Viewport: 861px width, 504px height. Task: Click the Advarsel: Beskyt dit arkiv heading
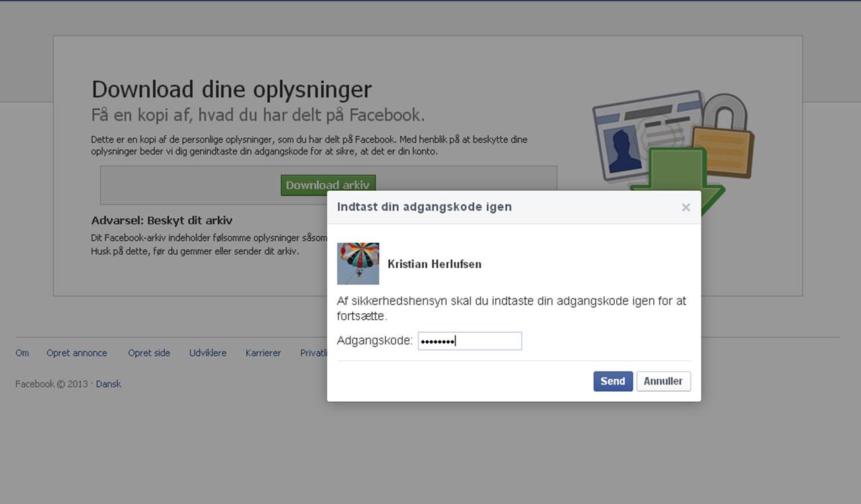click(x=161, y=220)
